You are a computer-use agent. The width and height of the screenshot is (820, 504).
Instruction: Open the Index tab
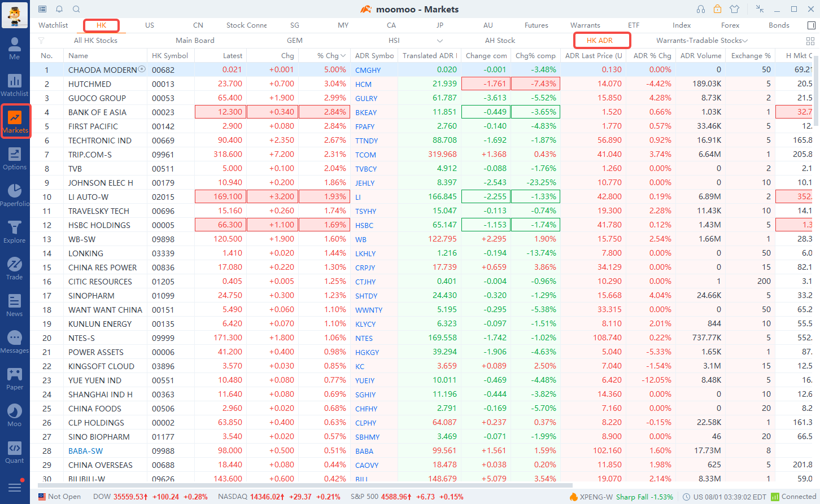pyautogui.click(x=682, y=25)
